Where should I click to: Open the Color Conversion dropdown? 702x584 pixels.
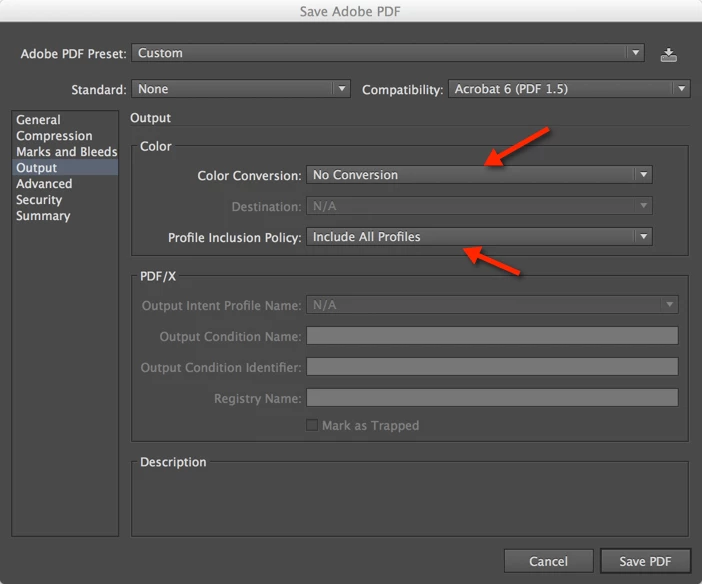[479, 175]
